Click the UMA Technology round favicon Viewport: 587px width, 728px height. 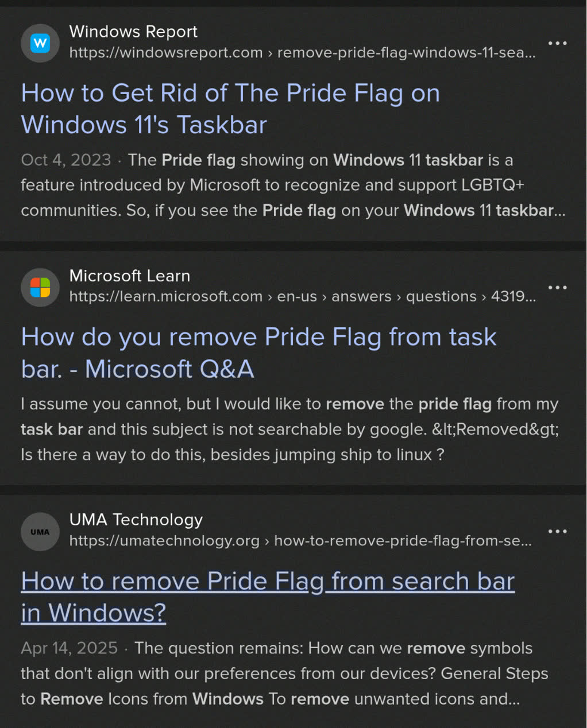click(40, 532)
